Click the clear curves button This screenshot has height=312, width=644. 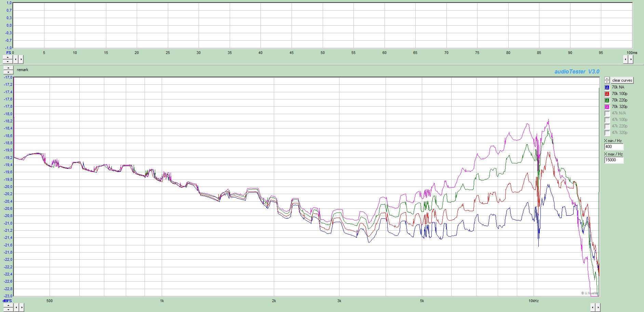tap(622, 80)
